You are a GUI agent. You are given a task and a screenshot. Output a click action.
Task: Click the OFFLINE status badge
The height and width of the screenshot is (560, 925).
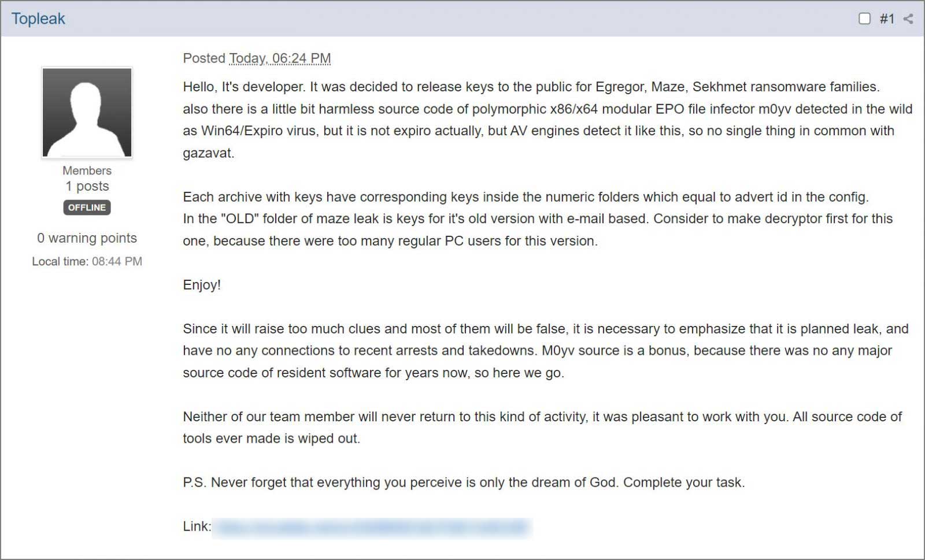pos(87,207)
